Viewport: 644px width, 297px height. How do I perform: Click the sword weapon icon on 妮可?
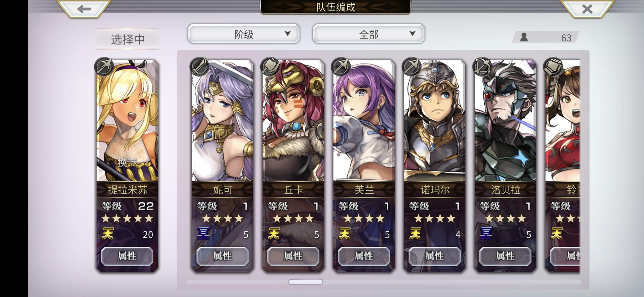coord(199,67)
